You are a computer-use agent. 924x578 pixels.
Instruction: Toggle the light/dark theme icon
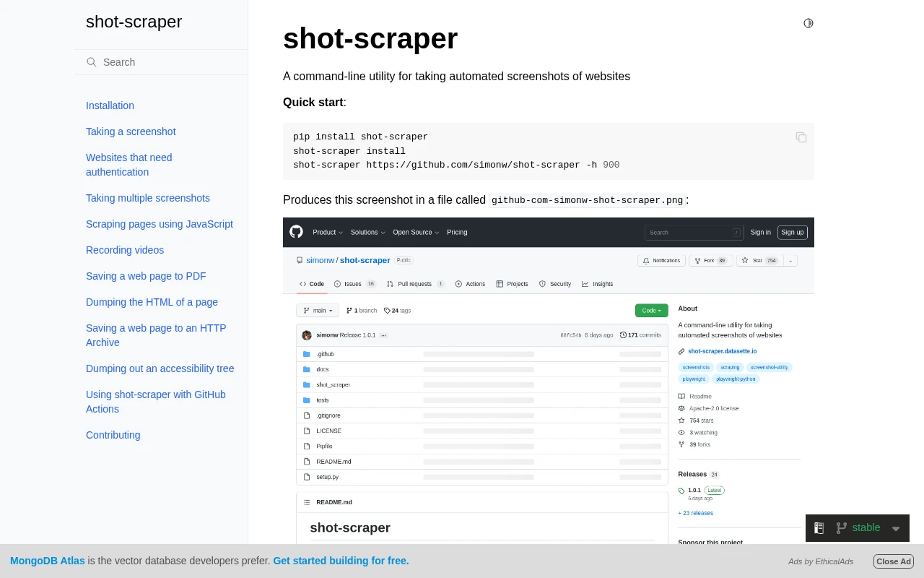808,23
